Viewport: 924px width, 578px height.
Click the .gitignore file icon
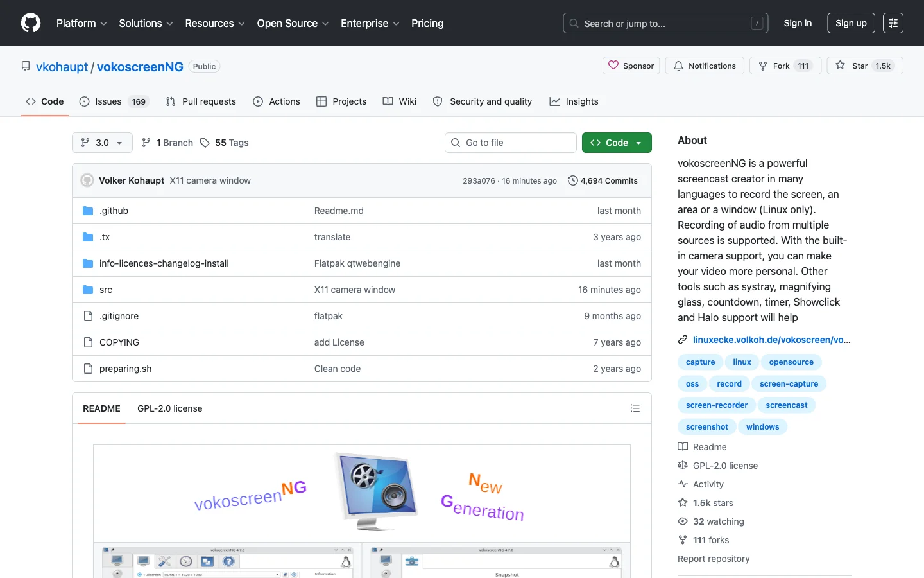(88, 316)
